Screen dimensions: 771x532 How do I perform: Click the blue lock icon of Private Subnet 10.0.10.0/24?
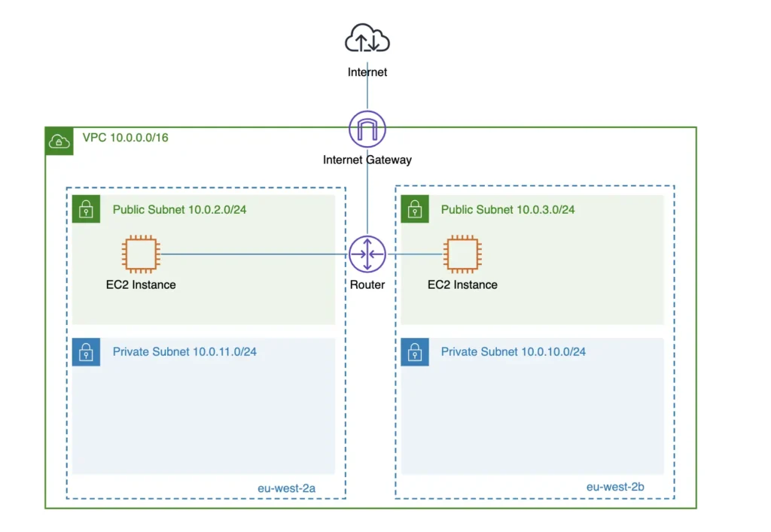pyautogui.click(x=415, y=352)
